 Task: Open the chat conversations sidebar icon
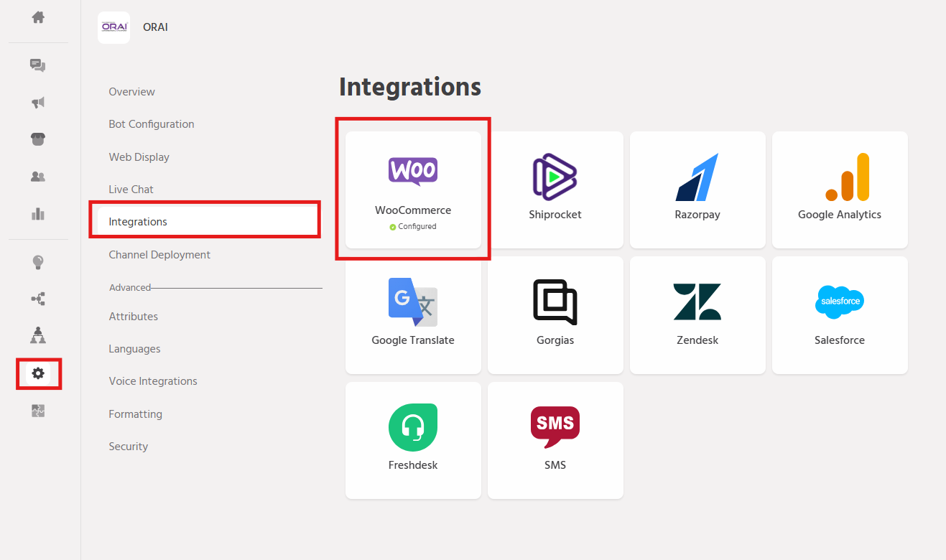(x=38, y=65)
